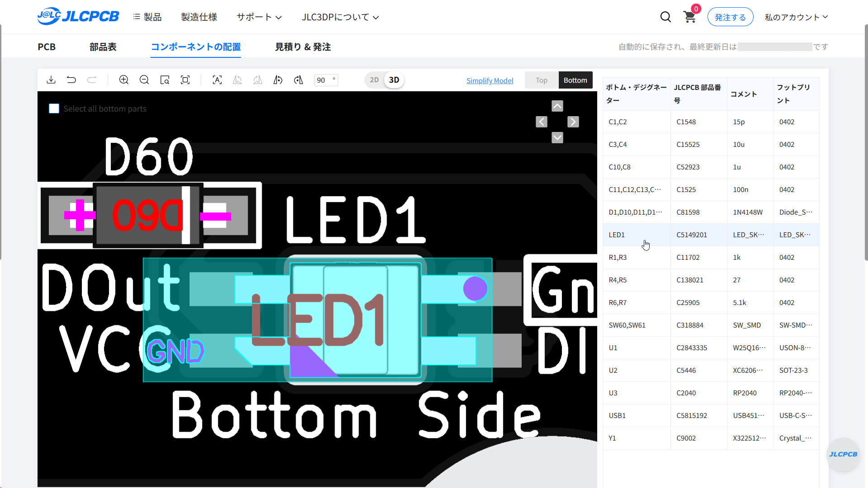Click the Simplify Model link

point(490,80)
